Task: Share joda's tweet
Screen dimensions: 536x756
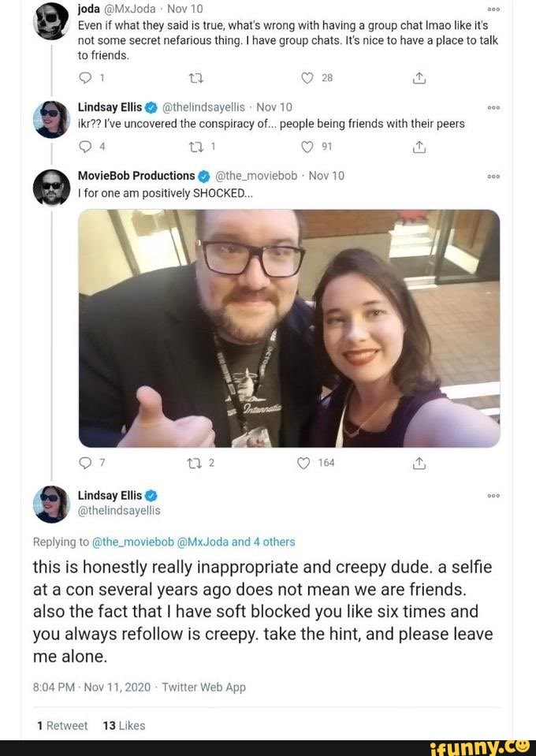Action: pos(419,78)
